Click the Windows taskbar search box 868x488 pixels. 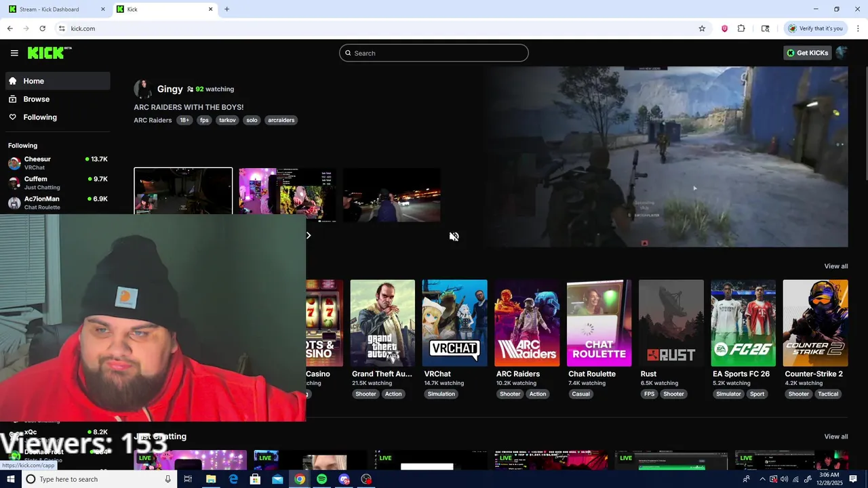pyautogui.click(x=98, y=479)
